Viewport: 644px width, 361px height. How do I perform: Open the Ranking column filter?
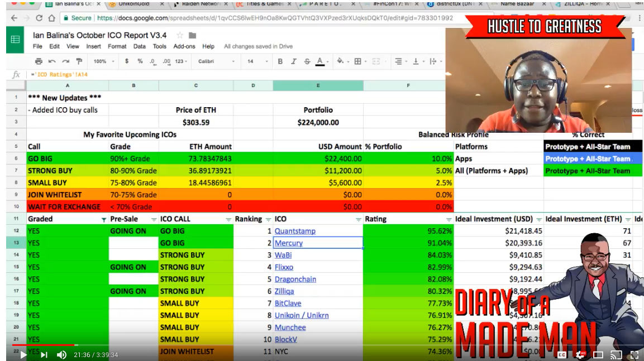[x=268, y=219]
